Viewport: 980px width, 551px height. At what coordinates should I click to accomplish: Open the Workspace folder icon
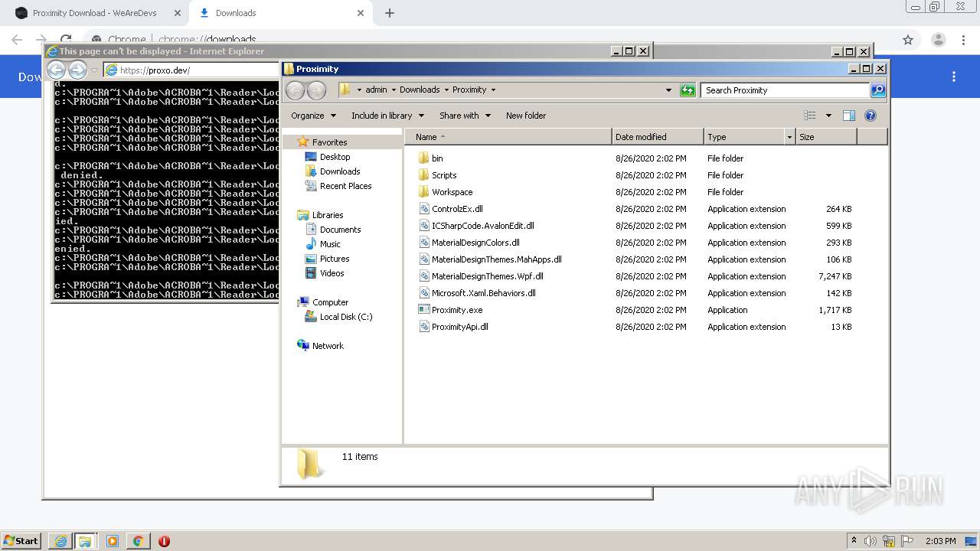[x=423, y=192]
